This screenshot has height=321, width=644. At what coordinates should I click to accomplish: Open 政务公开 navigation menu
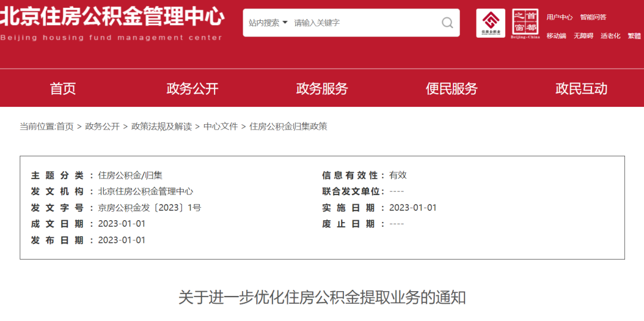point(192,88)
